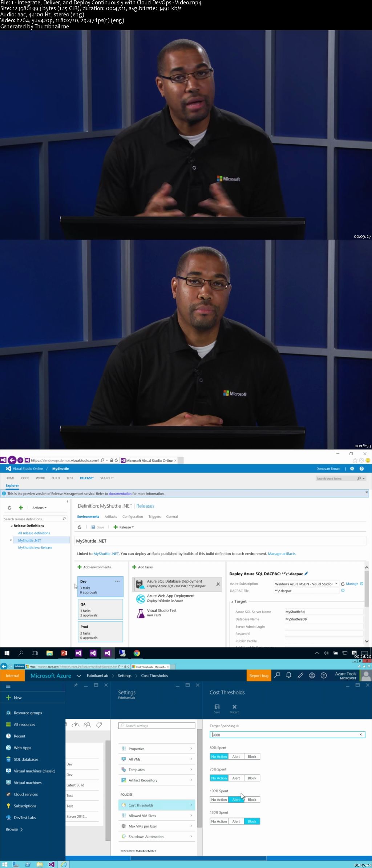Click Target Spending input field
The width and height of the screenshot is (372, 868).
[287, 735]
